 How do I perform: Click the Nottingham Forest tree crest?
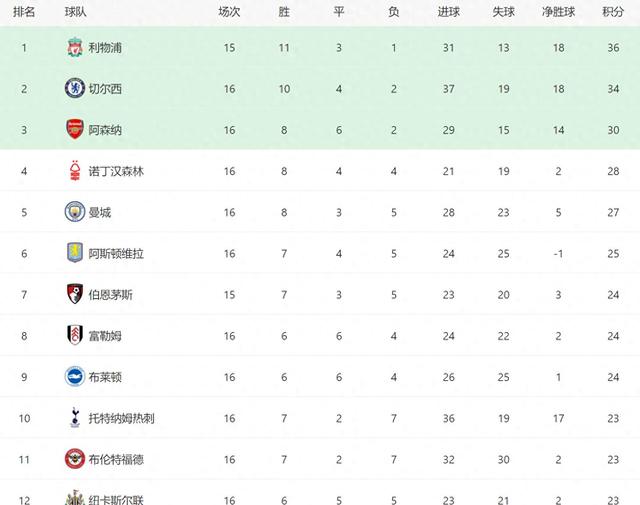point(75,171)
